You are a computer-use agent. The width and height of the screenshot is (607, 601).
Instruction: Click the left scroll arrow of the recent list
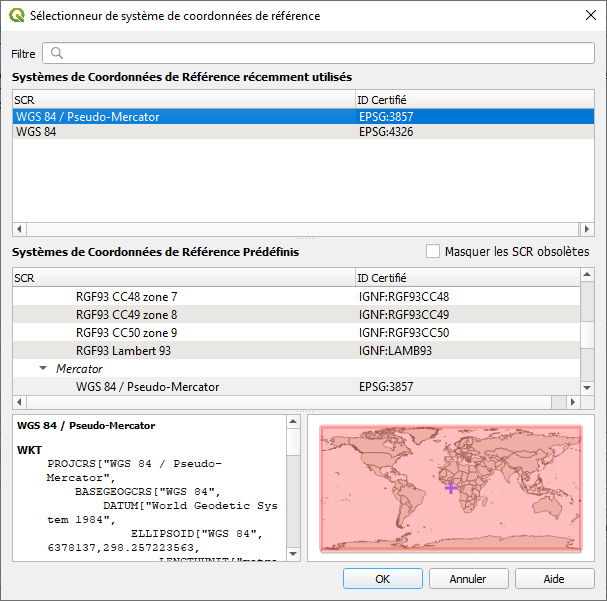[19, 229]
